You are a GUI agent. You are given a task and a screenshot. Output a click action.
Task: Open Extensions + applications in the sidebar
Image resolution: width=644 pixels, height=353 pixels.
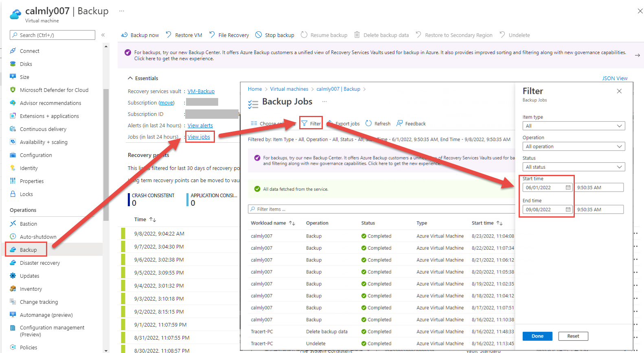[49, 116]
